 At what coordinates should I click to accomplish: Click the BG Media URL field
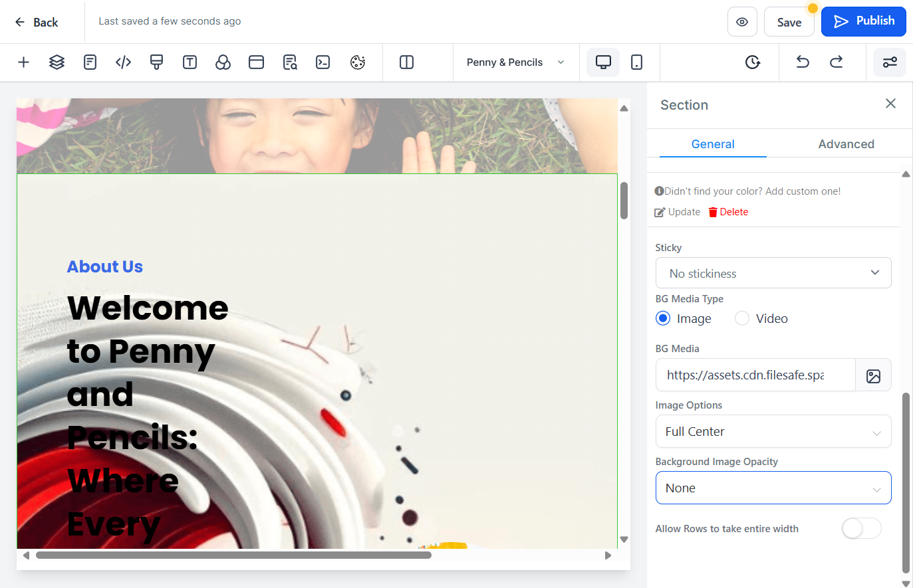click(755, 375)
